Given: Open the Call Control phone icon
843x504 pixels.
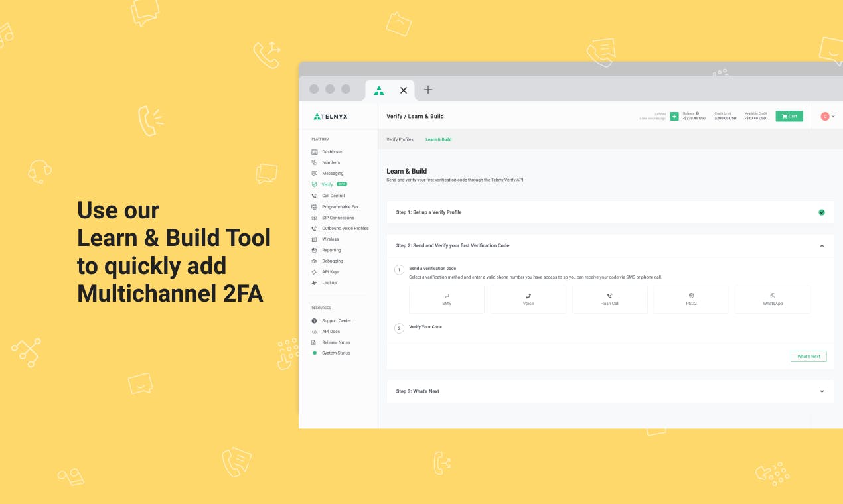Looking at the screenshot, I should tap(315, 196).
